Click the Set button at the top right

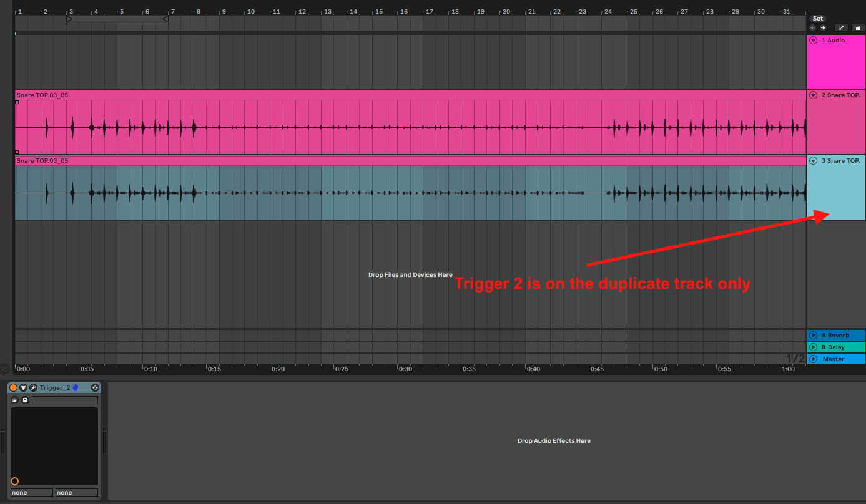click(818, 18)
